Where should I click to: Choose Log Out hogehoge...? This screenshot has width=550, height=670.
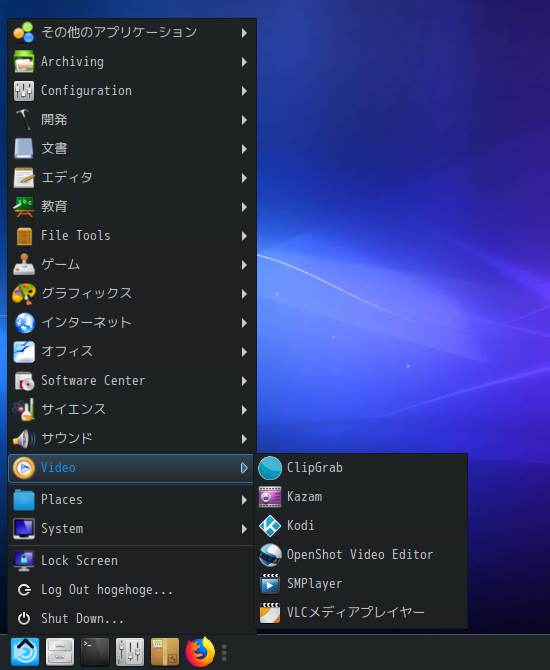pyautogui.click(x=131, y=590)
